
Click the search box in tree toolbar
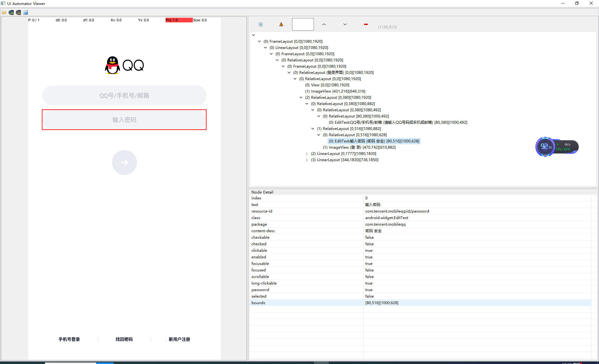tap(303, 24)
